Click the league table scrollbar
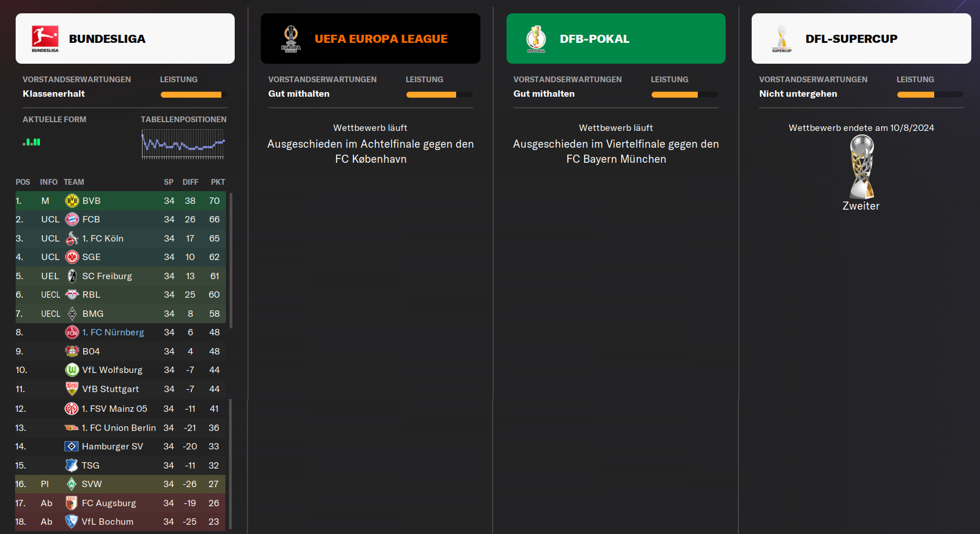This screenshot has height=534, width=980. (231, 361)
